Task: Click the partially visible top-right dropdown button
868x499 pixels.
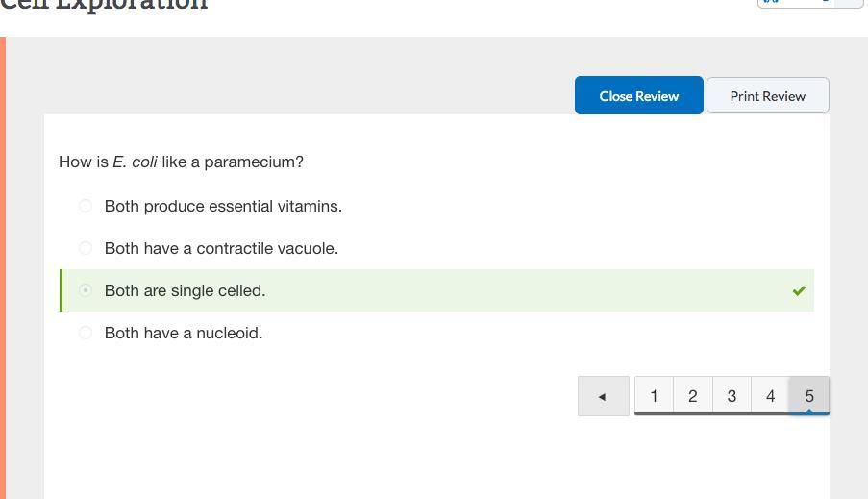Action: pyautogui.click(x=809, y=3)
